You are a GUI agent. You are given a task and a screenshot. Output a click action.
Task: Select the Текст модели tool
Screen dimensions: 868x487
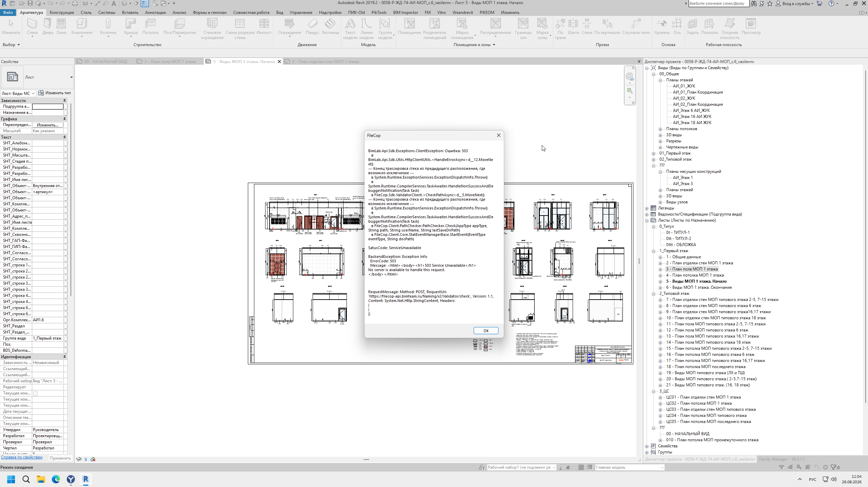(350, 29)
